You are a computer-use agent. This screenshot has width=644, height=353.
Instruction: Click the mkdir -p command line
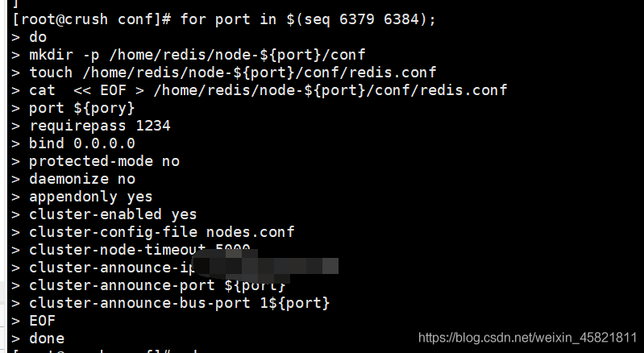[197, 55]
